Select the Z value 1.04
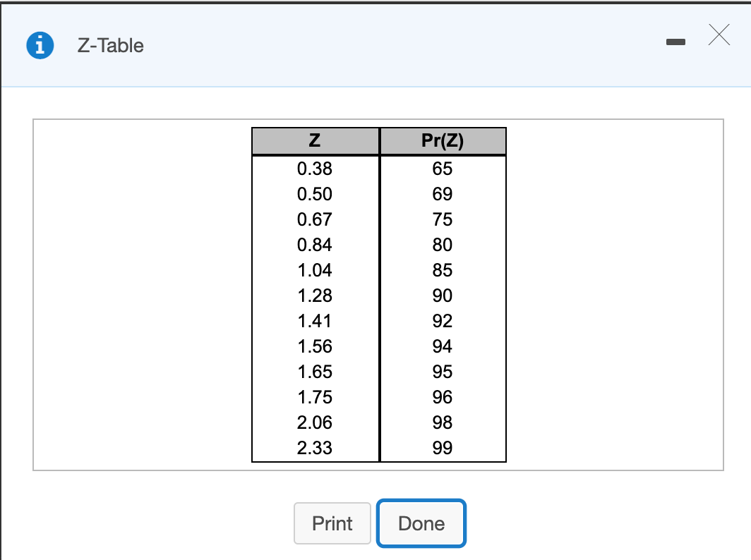The width and height of the screenshot is (751, 560). click(315, 270)
